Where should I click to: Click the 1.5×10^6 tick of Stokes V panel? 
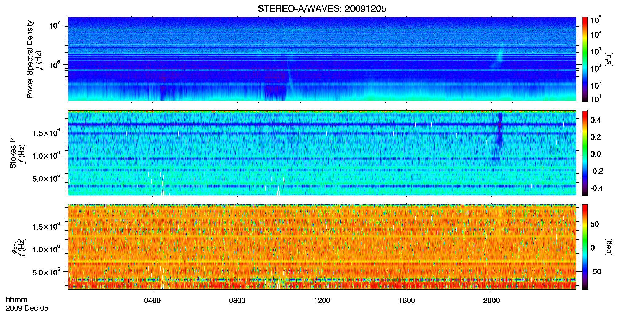pos(46,132)
